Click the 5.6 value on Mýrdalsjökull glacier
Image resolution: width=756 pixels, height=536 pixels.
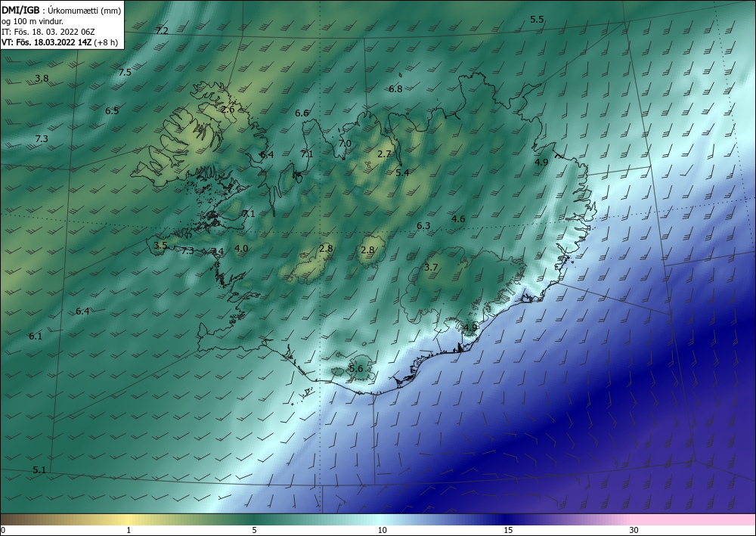356,369
